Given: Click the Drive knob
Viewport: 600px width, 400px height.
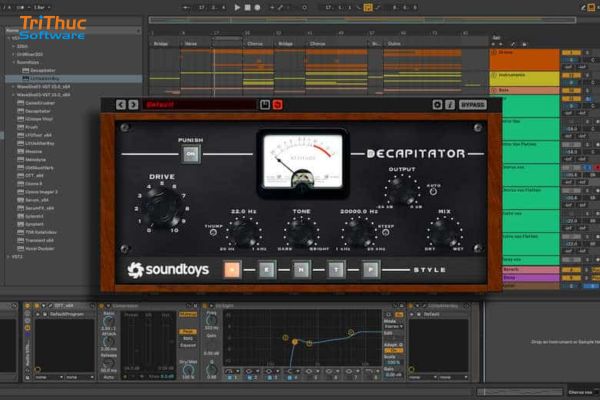Looking at the screenshot, I should [162, 208].
